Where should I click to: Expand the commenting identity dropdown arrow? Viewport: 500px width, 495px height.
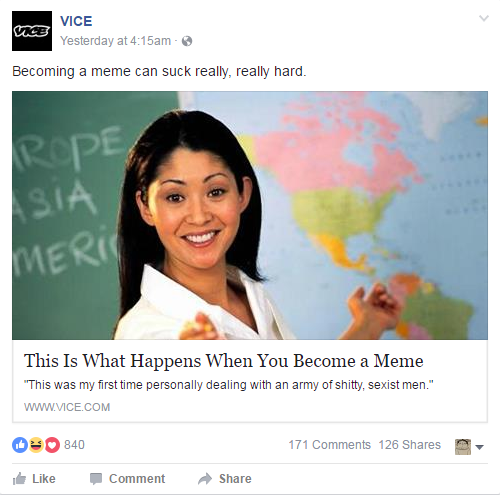tap(479, 447)
